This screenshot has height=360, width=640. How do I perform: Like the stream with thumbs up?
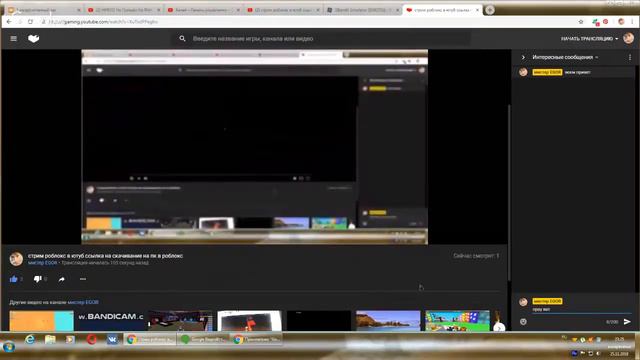click(13, 279)
